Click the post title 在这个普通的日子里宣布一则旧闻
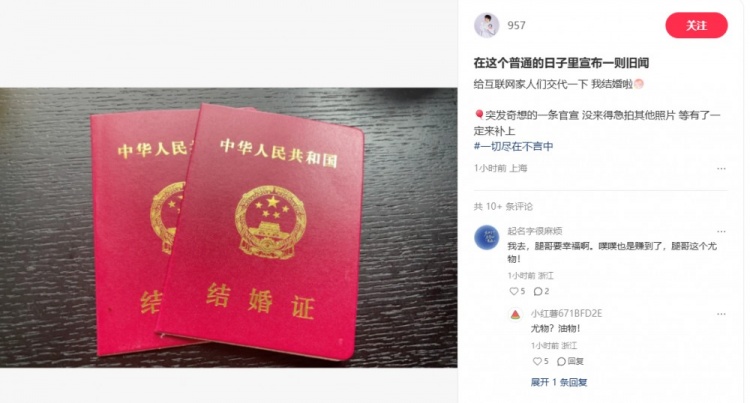This screenshot has width=750, height=403. [x=561, y=63]
